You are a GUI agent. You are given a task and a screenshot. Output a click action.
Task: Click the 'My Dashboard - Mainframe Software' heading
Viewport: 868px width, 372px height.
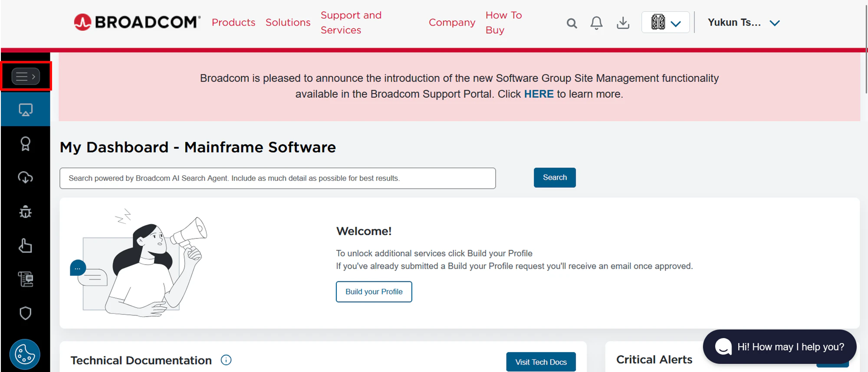(x=198, y=147)
